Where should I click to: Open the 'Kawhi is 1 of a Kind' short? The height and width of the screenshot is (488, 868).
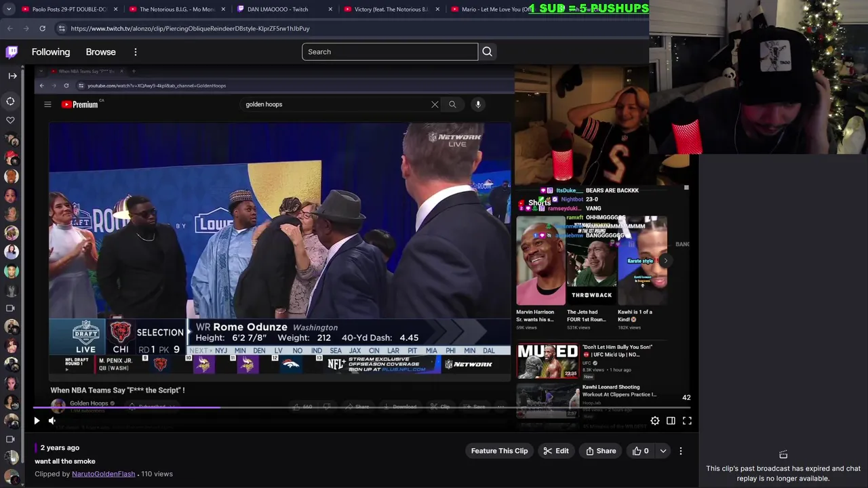(x=642, y=261)
